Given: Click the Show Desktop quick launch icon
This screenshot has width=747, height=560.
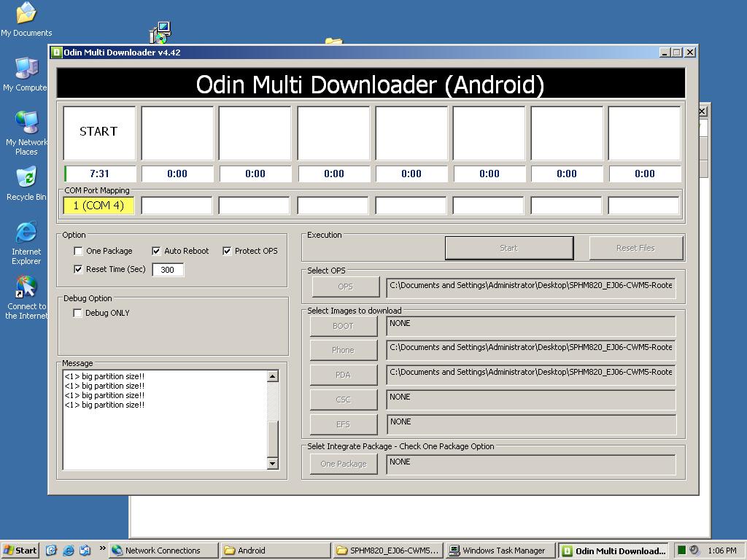Looking at the screenshot, I should click(52, 551).
